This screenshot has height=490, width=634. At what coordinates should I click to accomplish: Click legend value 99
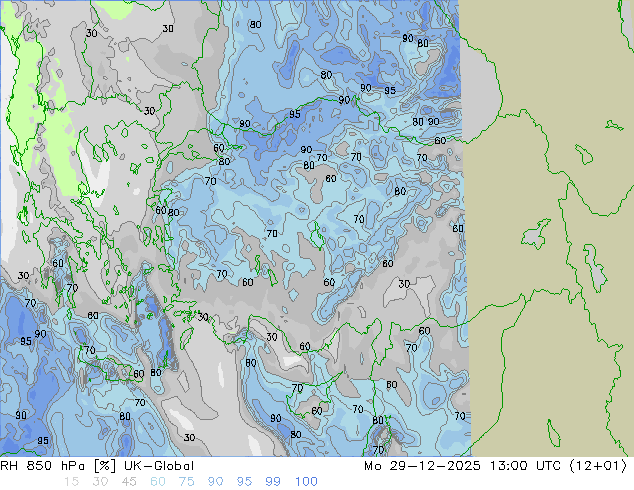[x=273, y=482]
